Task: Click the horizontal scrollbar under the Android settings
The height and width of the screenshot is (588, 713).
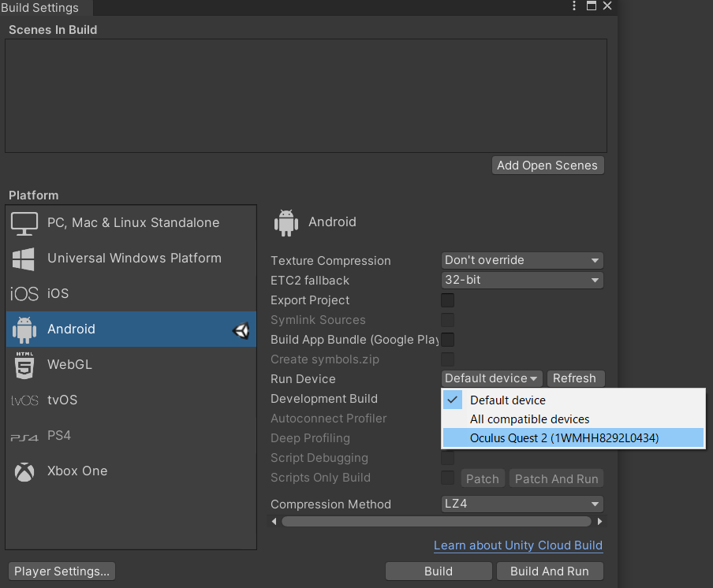Action: [436, 521]
